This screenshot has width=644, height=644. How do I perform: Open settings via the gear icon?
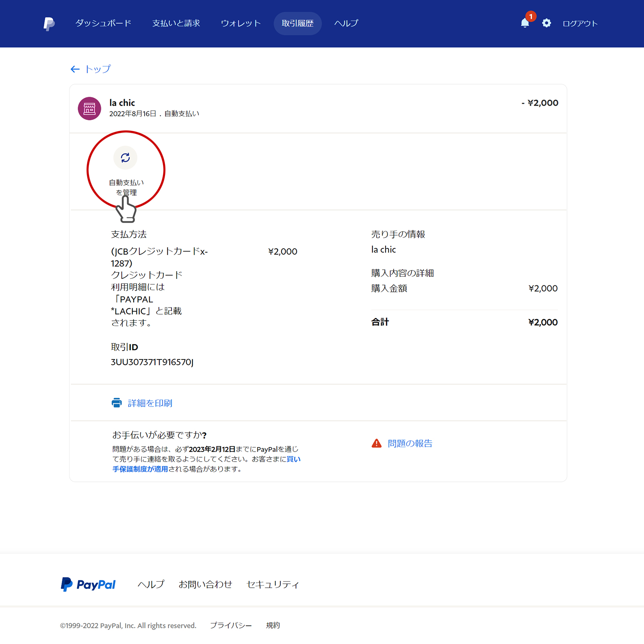tap(546, 23)
